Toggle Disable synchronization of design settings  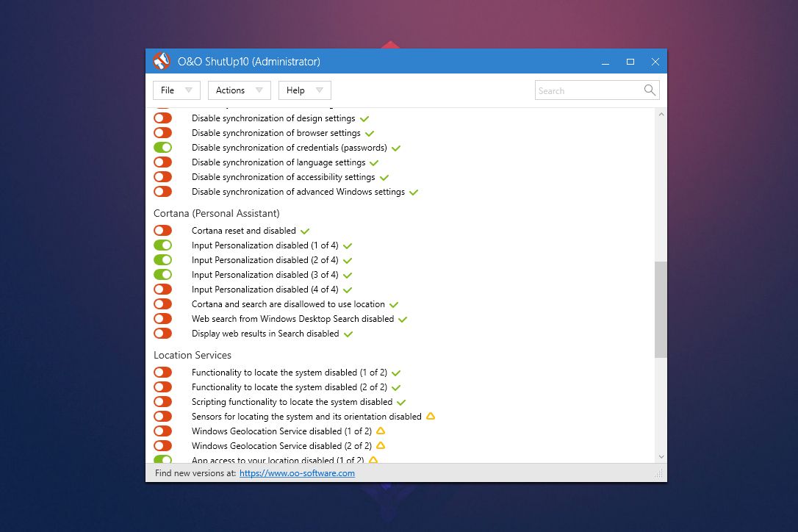tap(163, 118)
